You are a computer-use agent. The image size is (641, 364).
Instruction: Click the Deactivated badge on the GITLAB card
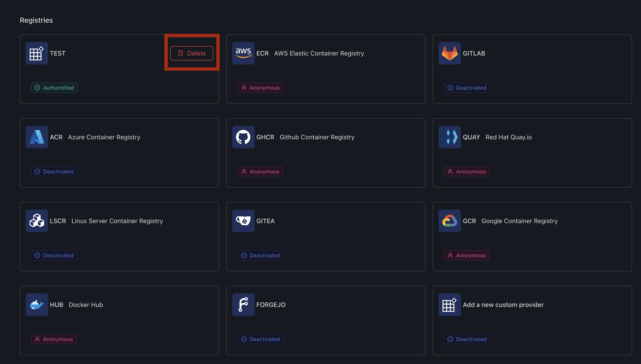467,88
